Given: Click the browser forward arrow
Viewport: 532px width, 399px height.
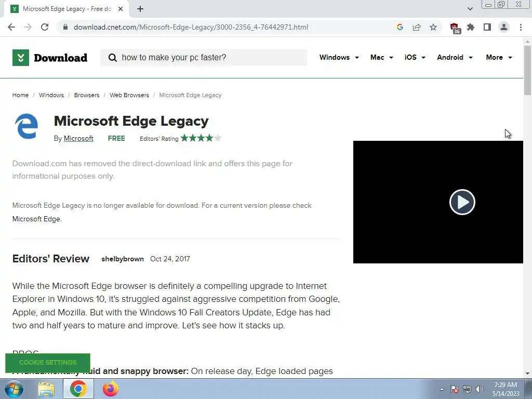Looking at the screenshot, I should pyautogui.click(x=28, y=27).
